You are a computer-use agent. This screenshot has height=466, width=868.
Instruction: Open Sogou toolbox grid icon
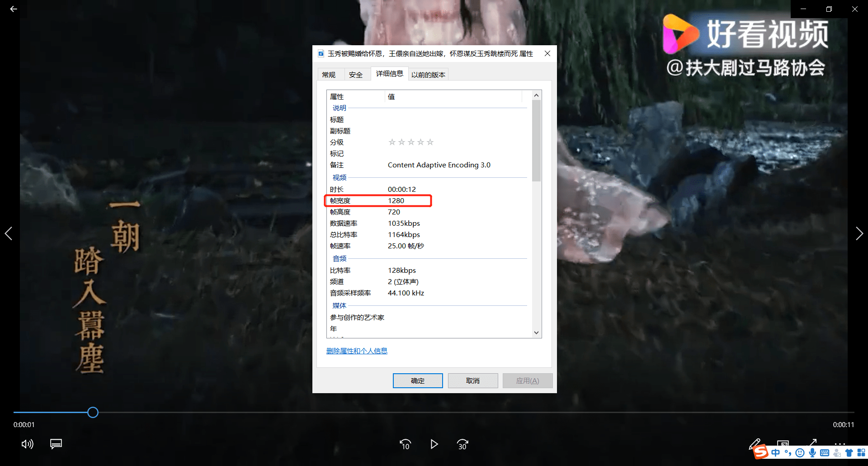tap(861, 453)
